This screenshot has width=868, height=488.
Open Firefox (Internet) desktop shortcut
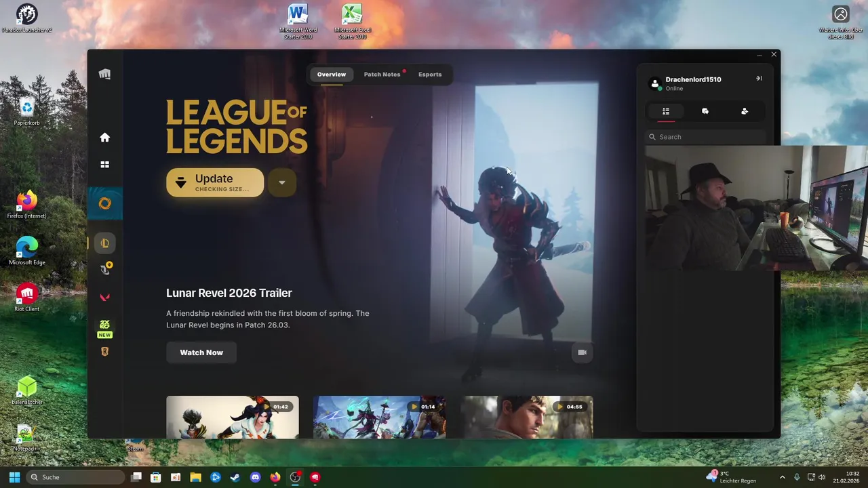click(x=27, y=205)
